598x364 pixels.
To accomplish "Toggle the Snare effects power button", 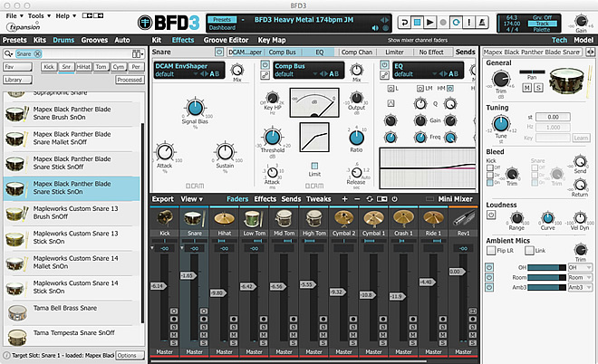I will [x=219, y=52].
